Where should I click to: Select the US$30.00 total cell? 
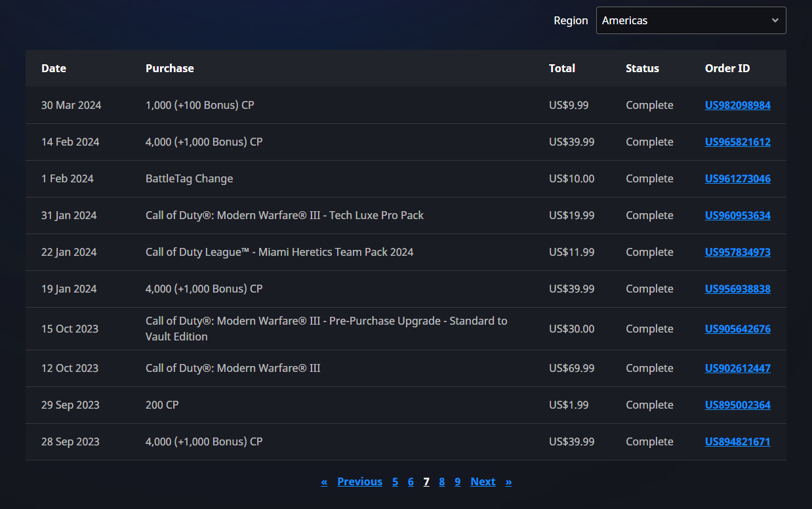coord(572,329)
